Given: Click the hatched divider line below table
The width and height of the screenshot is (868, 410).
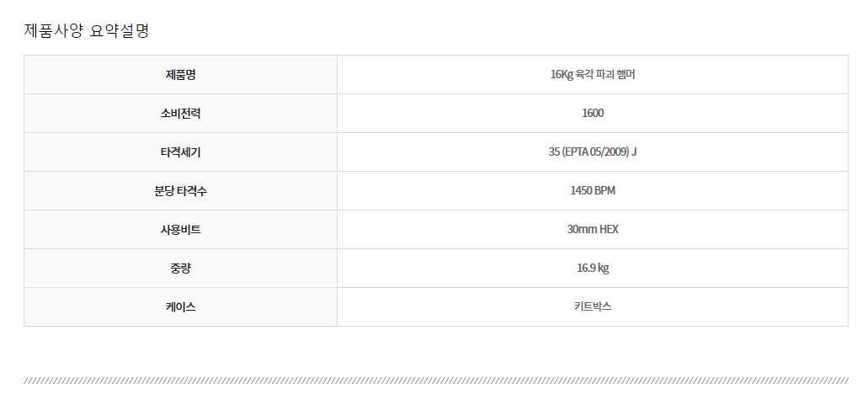Looking at the screenshot, I should (435, 381).
